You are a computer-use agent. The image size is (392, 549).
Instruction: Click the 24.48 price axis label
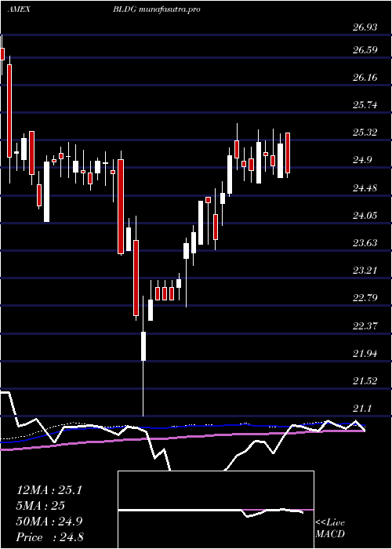pos(365,188)
